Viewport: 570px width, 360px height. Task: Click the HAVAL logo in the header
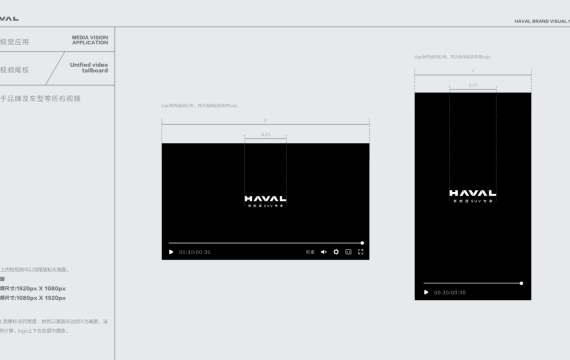[9, 18]
